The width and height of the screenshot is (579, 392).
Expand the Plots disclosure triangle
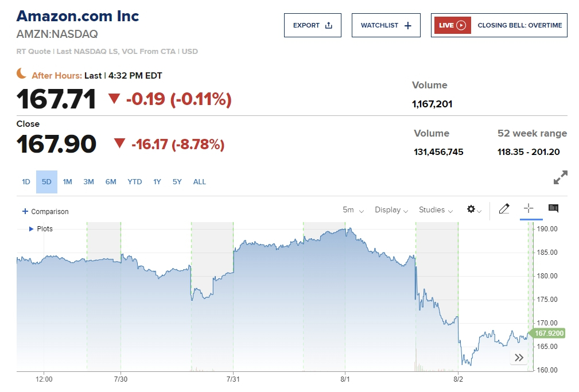31,229
